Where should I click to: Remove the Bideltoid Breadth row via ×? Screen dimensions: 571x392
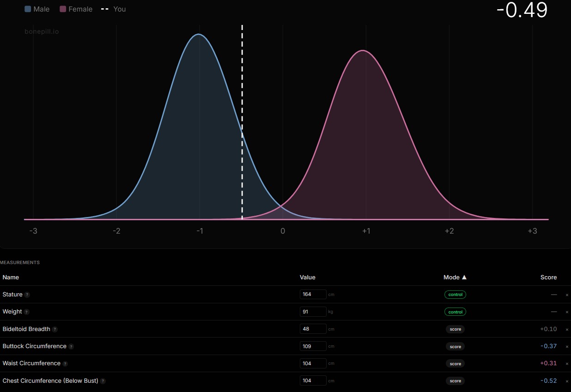[567, 329]
